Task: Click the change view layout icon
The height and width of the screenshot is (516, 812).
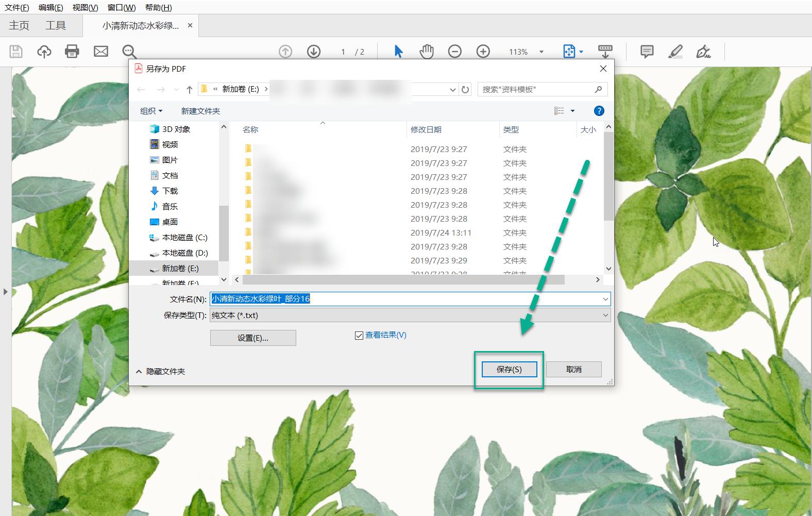Action: (559, 111)
